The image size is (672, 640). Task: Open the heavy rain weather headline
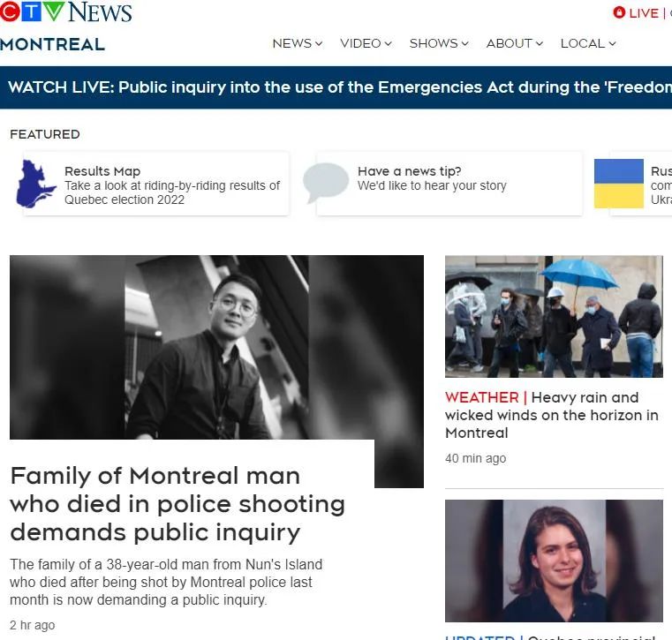(x=552, y=415)
